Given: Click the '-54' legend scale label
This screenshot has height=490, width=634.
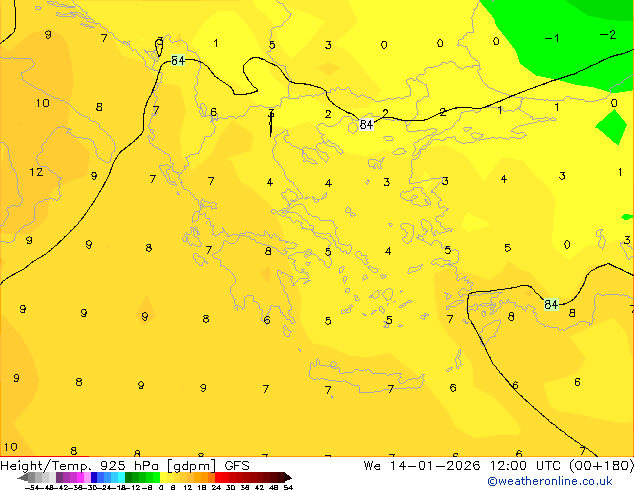Looking at the screenshot, I should (32, 487).
